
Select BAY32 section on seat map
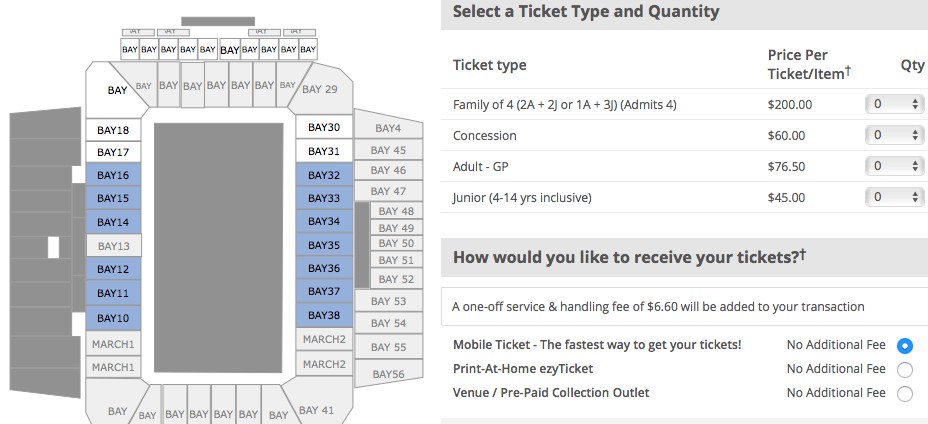324,175
